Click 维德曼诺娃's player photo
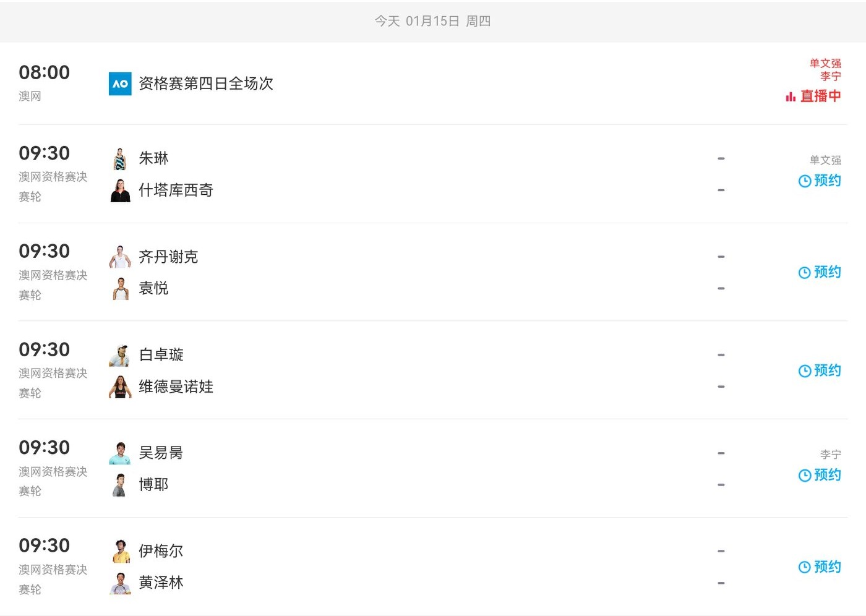This screenshot has width=866, height=616. [121, 387]
